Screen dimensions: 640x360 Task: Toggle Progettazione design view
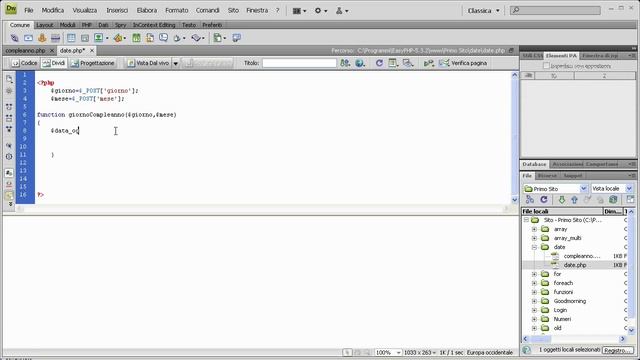[x=93, y=63]
